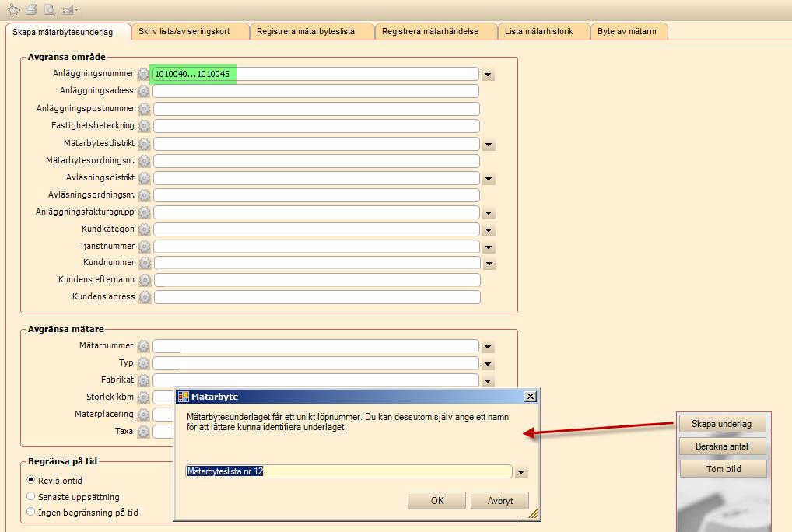
Task: Select Ingen begränsning på tid option
Action: (31, 512)
